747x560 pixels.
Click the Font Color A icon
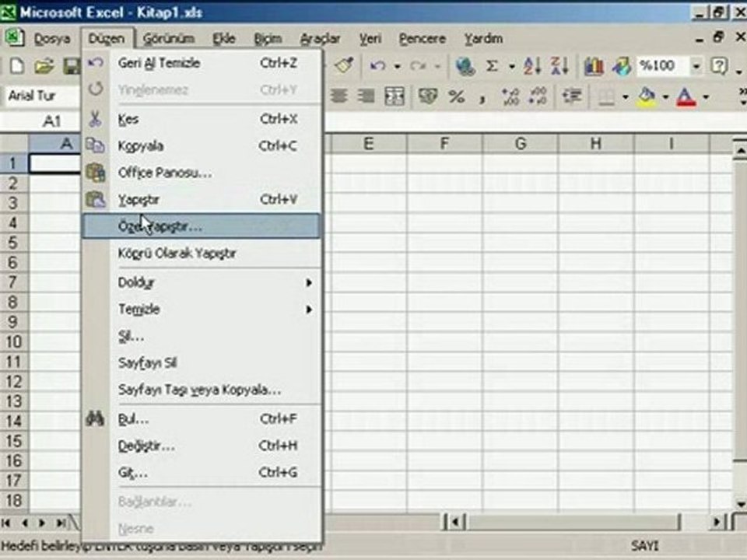pos(686,97)
